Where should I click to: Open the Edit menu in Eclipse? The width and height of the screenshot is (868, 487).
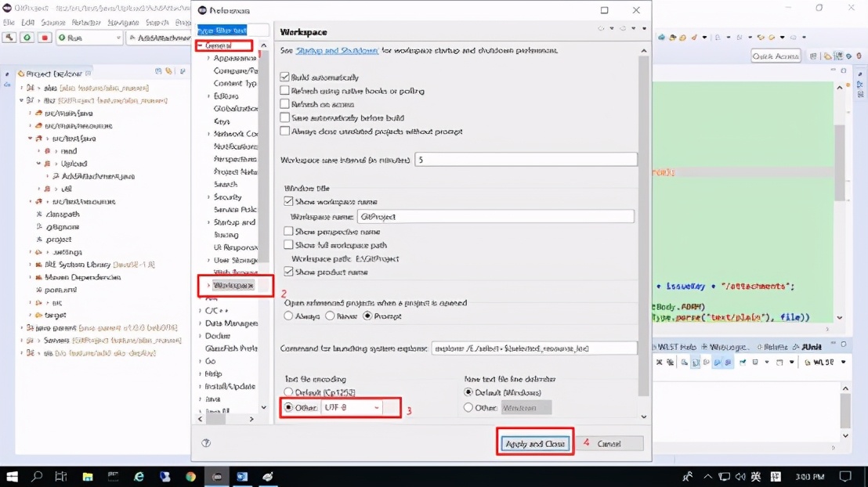27,23
